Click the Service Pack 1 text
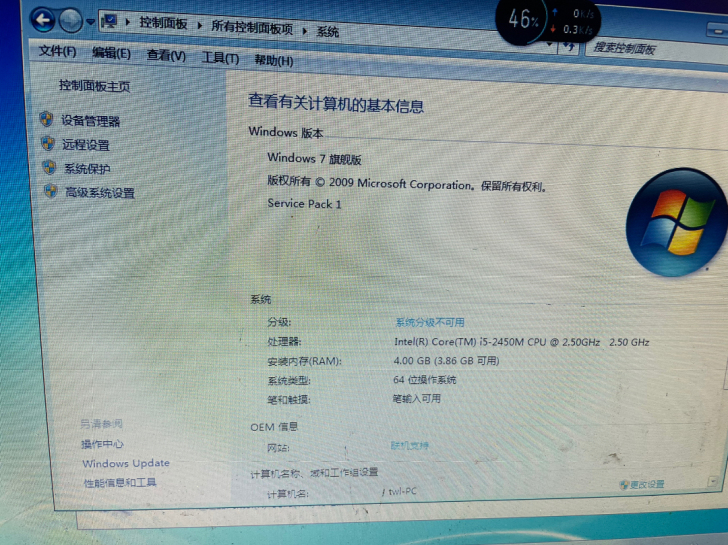 click(x=305, y=204)
